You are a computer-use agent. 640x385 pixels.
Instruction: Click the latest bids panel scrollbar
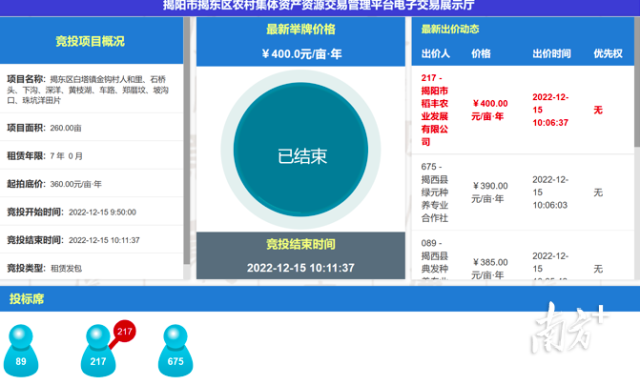[637, 82]
